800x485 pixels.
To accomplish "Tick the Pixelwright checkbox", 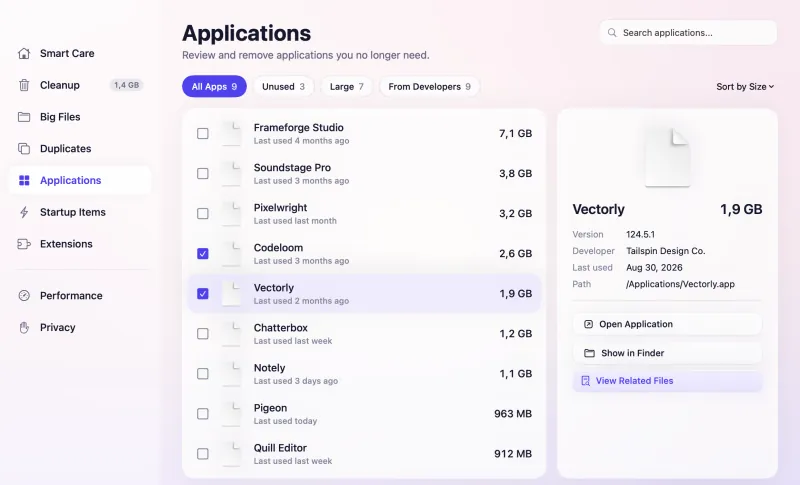I will [203, 214].
